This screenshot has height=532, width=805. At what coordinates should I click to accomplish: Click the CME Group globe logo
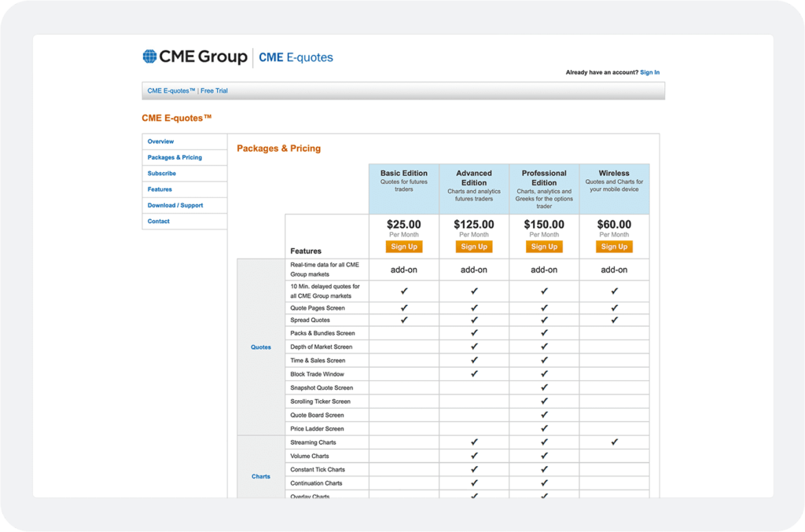149,57
